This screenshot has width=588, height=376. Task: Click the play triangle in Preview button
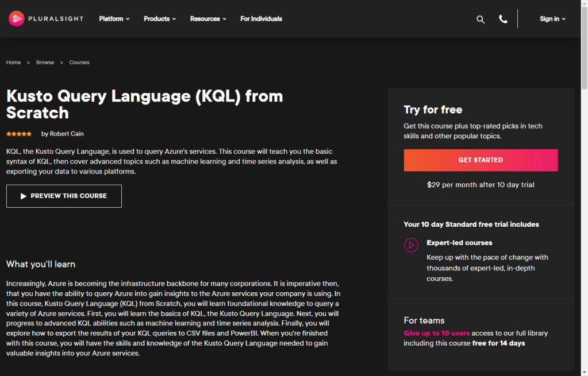point(24,196)
